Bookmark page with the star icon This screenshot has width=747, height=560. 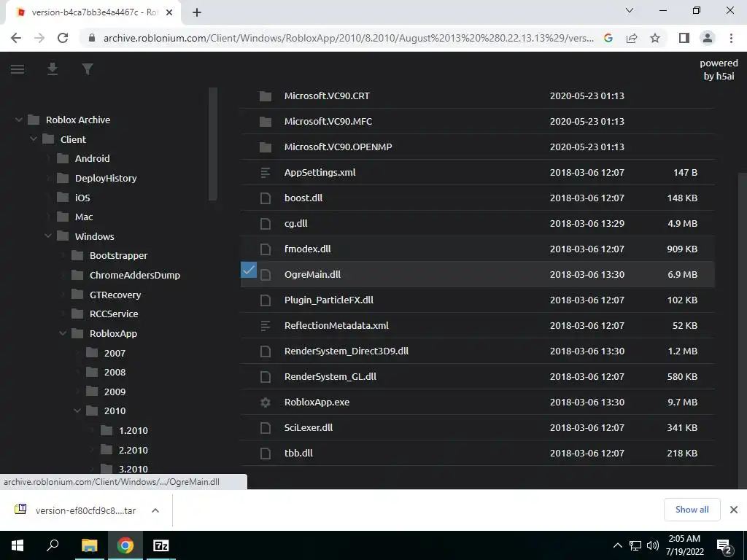click(x=655, y=38)
